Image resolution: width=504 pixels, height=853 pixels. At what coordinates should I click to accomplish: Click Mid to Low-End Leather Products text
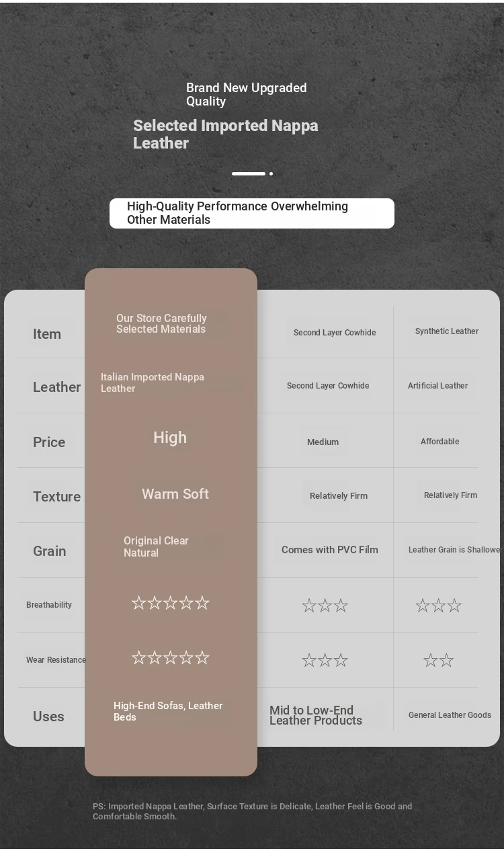316,715
